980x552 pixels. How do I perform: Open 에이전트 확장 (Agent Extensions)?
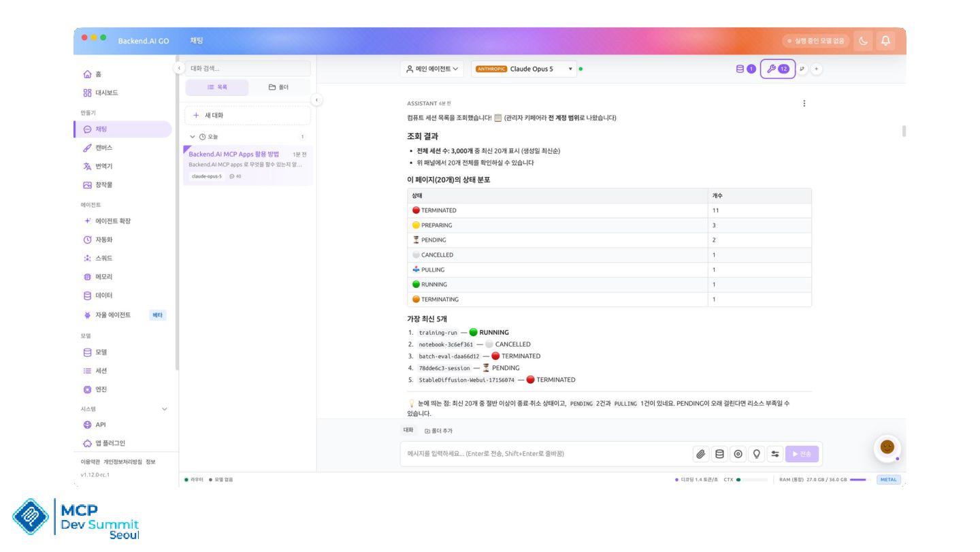(108, 221)
